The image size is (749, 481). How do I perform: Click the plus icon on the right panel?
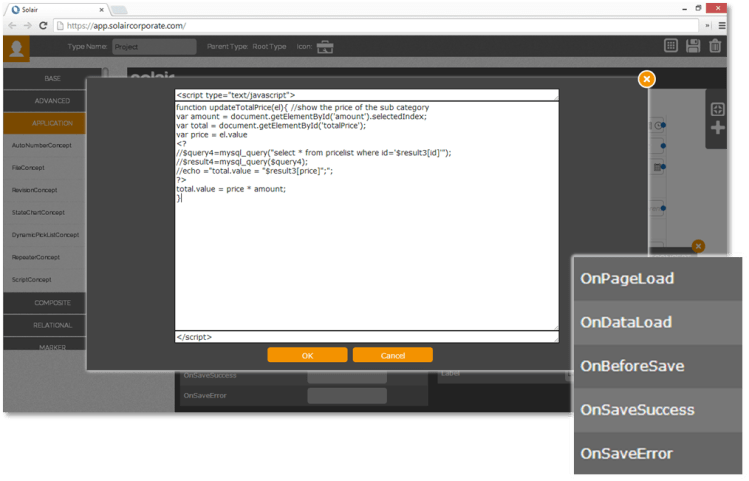click(717, 128)
